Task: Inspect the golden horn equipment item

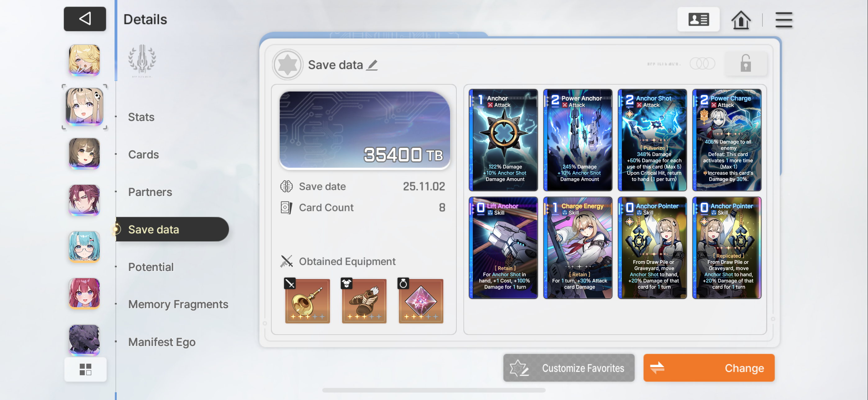Action: click(307, 301)
